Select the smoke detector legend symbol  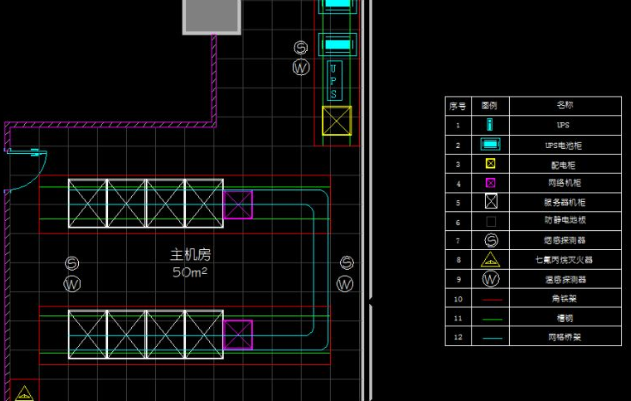click(x=491, y=240)
